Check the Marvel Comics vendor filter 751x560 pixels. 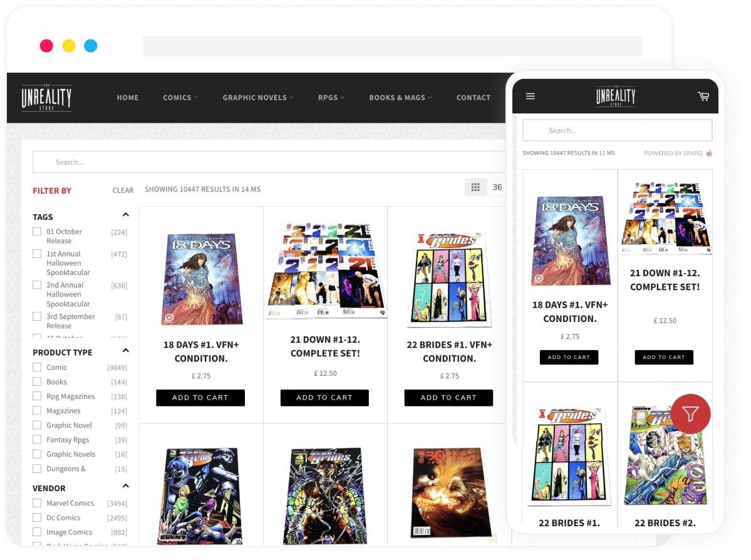(37, 504)
